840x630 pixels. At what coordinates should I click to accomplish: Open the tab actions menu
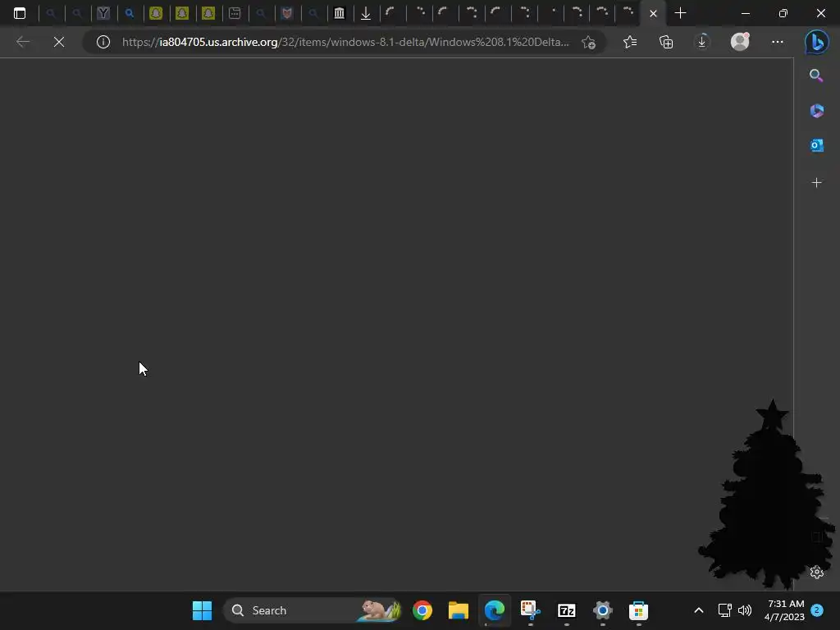tap(20, 13)
